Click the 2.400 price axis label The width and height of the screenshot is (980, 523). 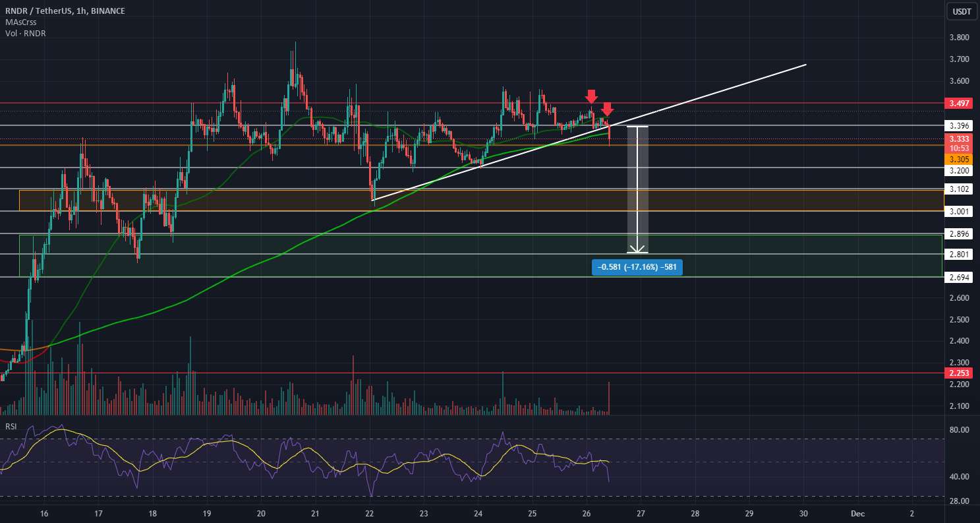[959, 341]
